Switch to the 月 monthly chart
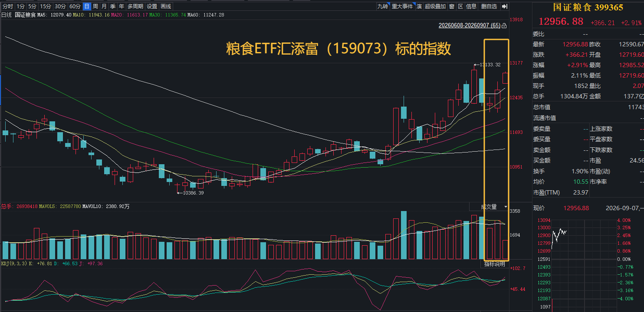This screenshot has width=644, height=312. coord(104,6)
